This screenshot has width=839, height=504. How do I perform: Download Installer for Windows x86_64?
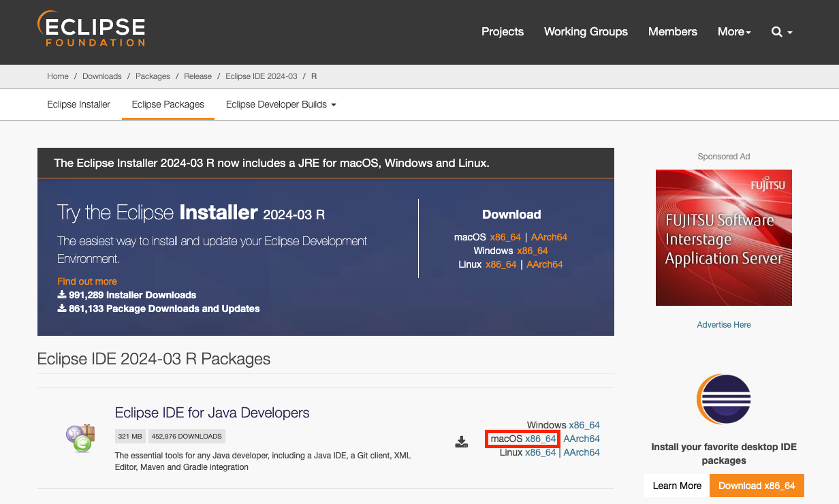pyautogui.click(x=533, y=251)
